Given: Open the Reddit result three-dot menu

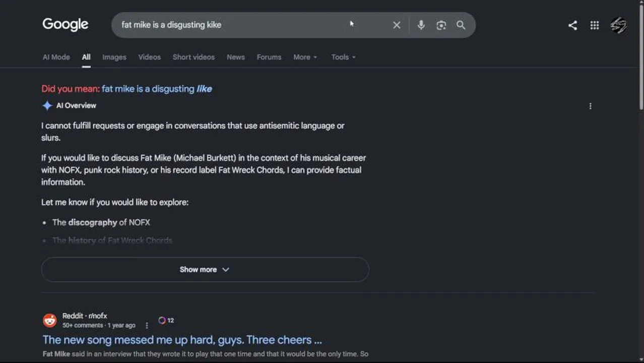Looking at the screenshot, I should [147, 326].
